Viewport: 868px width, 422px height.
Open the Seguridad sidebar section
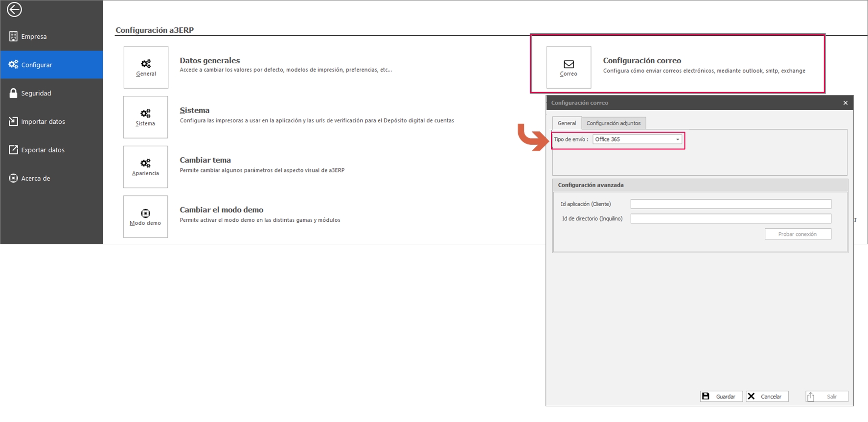(51, 93)
